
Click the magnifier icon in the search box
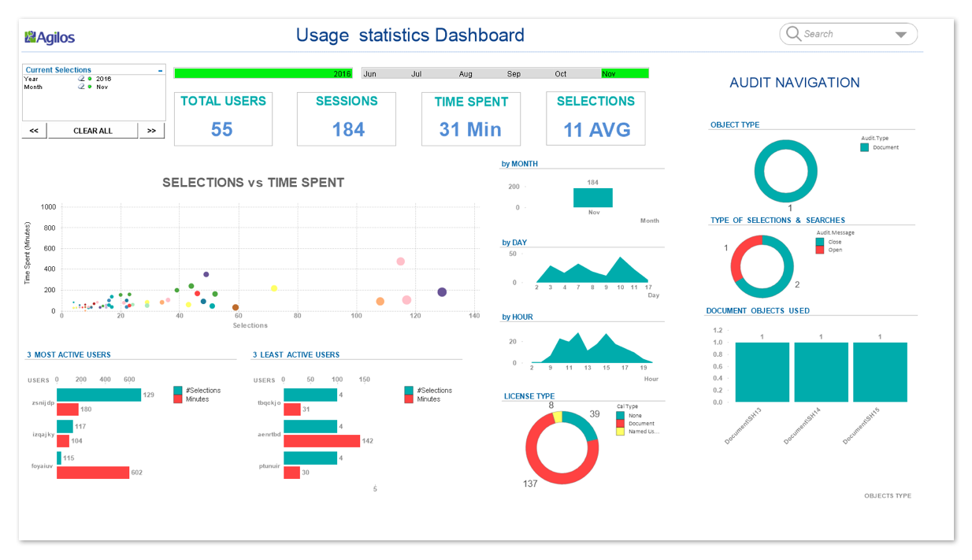pos(794,34)
